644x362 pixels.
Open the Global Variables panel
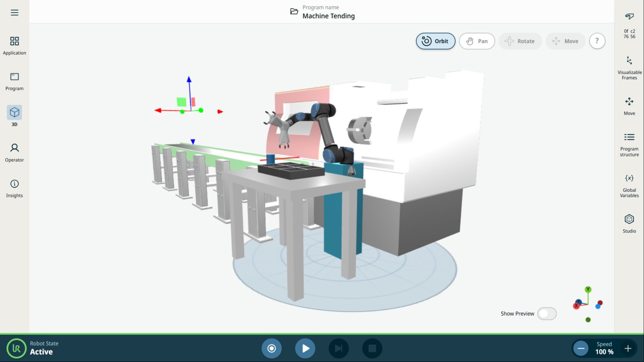(x=629, y=186)
